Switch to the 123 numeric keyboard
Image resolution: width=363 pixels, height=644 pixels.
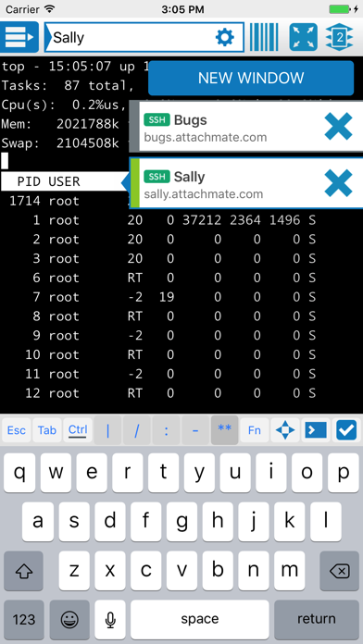pos(24,619)
